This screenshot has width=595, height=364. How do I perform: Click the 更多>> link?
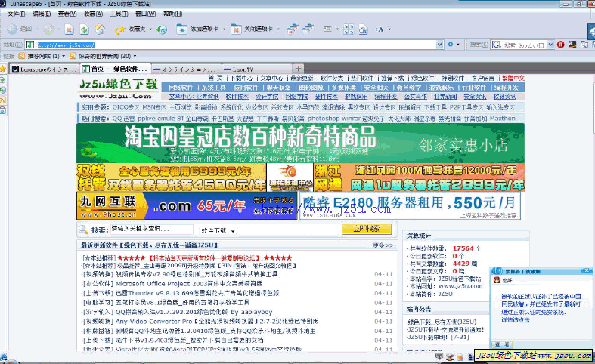click(383, 245)
